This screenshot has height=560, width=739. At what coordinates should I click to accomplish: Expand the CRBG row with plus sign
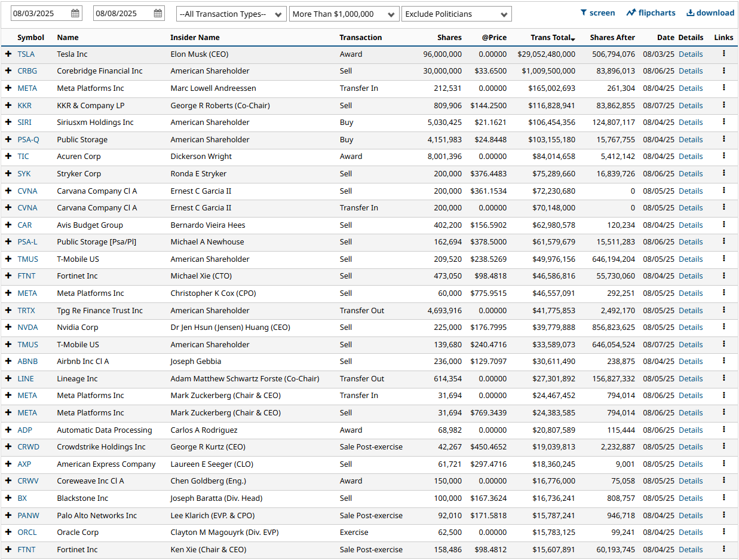[8, 71]
